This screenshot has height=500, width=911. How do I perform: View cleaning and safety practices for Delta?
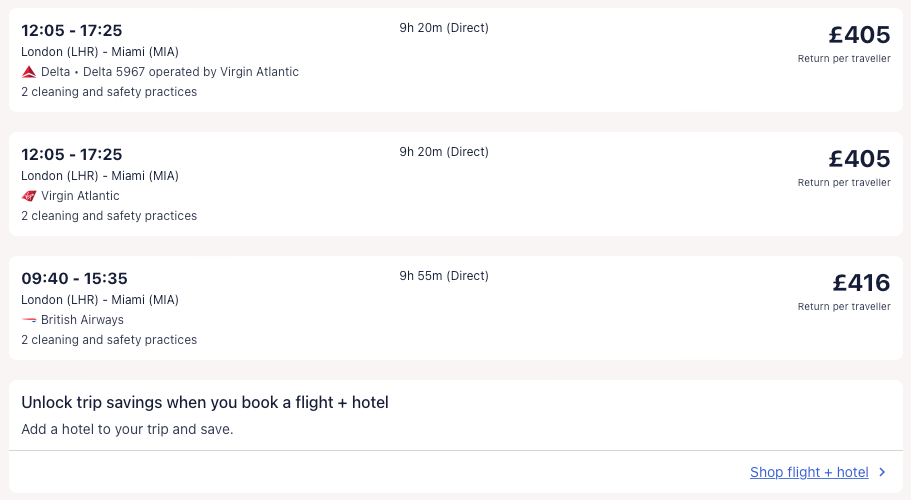click(x=109, y=92)
